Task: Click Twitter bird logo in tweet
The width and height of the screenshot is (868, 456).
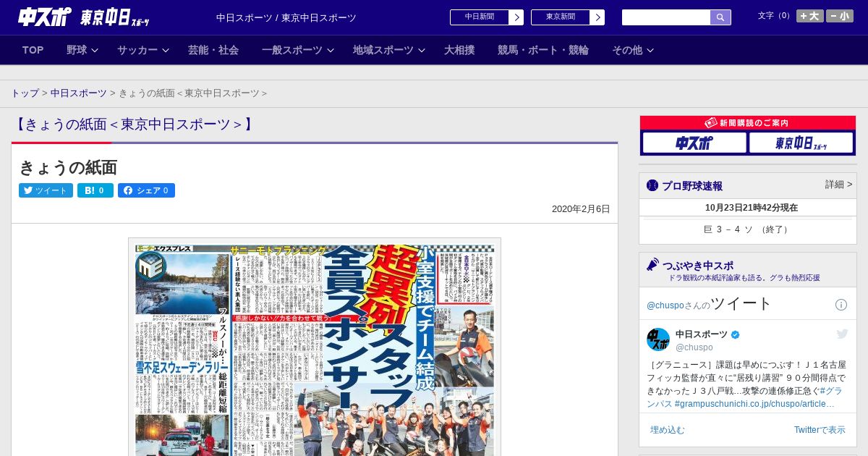Action: tap(842, 334)
